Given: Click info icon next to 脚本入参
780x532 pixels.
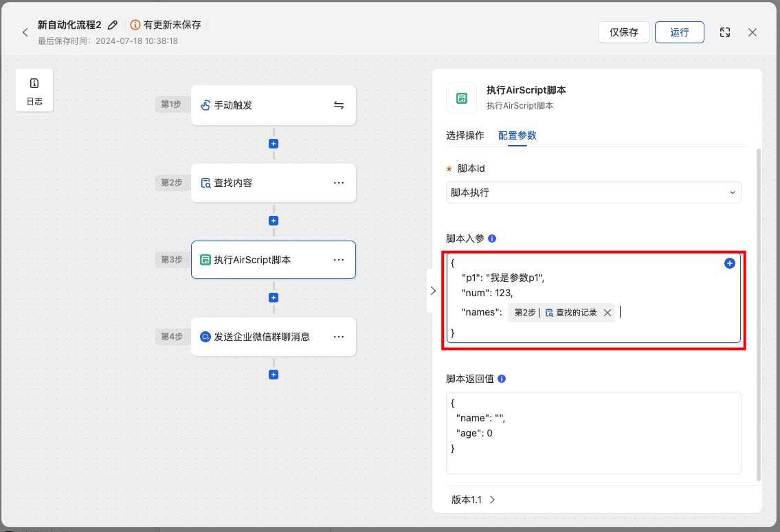Looking at the screenshot, I should pyautogui.click(x=492, y=239).
